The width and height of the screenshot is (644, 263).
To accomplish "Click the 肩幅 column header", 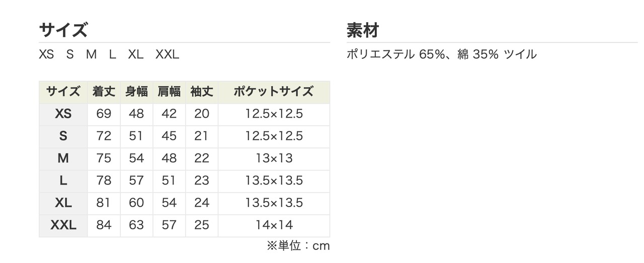I will tap(169, 92).
